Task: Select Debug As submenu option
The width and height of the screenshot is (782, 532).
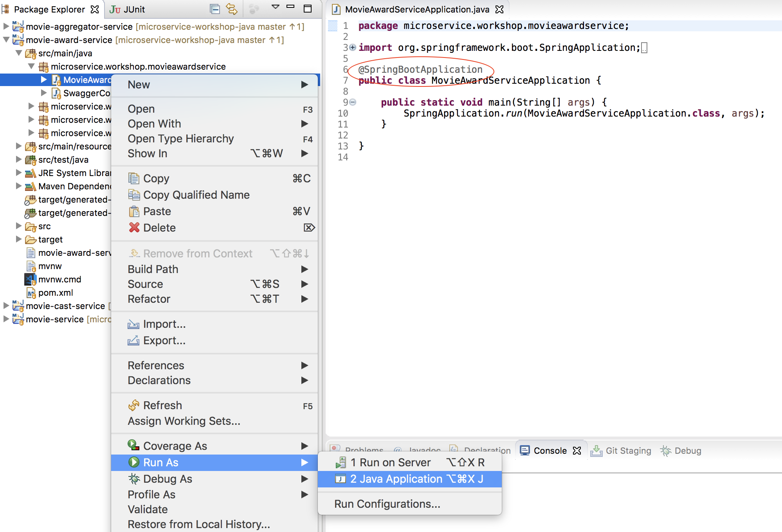Action: [166, 478]
